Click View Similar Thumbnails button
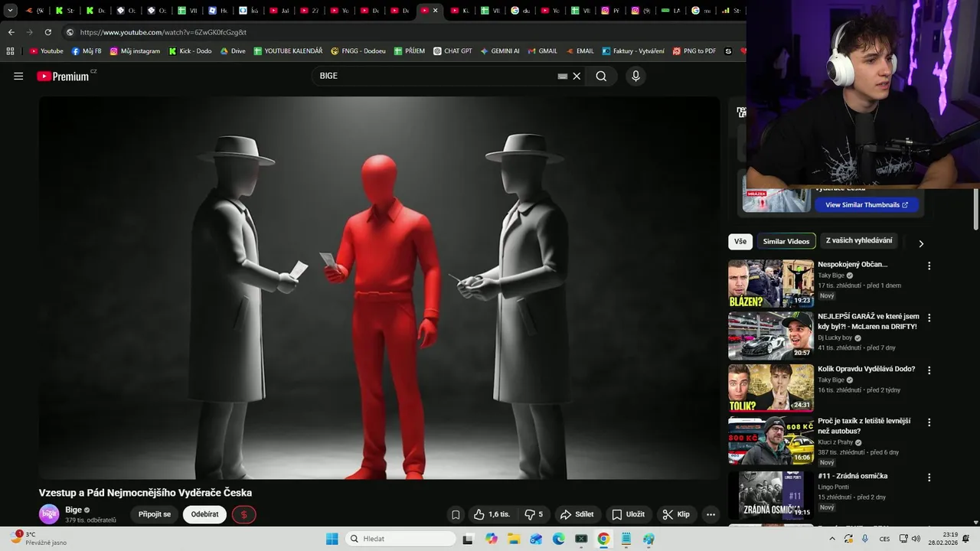This screenshot has width=980, height=551. point(867,205)
